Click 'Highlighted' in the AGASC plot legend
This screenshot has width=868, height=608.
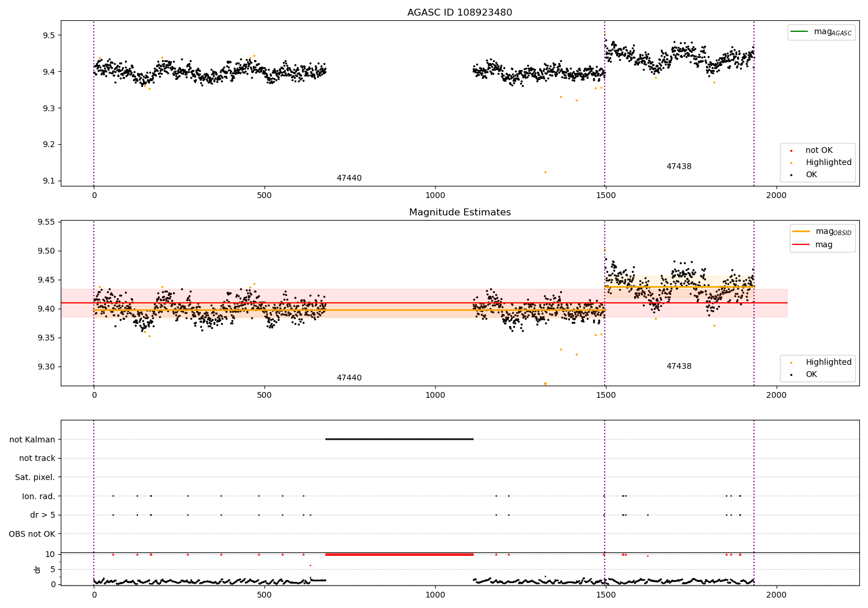[x=829, y=163]
